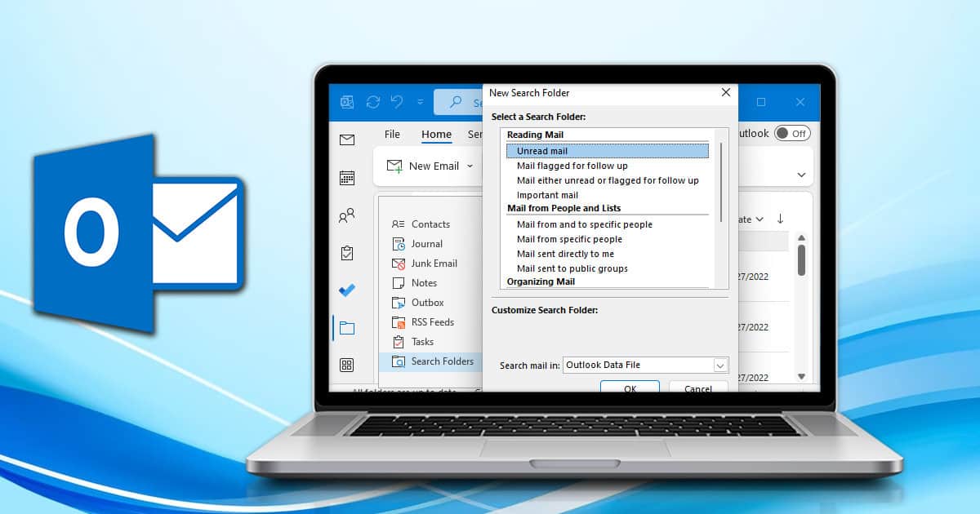980x514 pixels.
Task: Open the To Do checkmark app
Action: tap(347, 290)
